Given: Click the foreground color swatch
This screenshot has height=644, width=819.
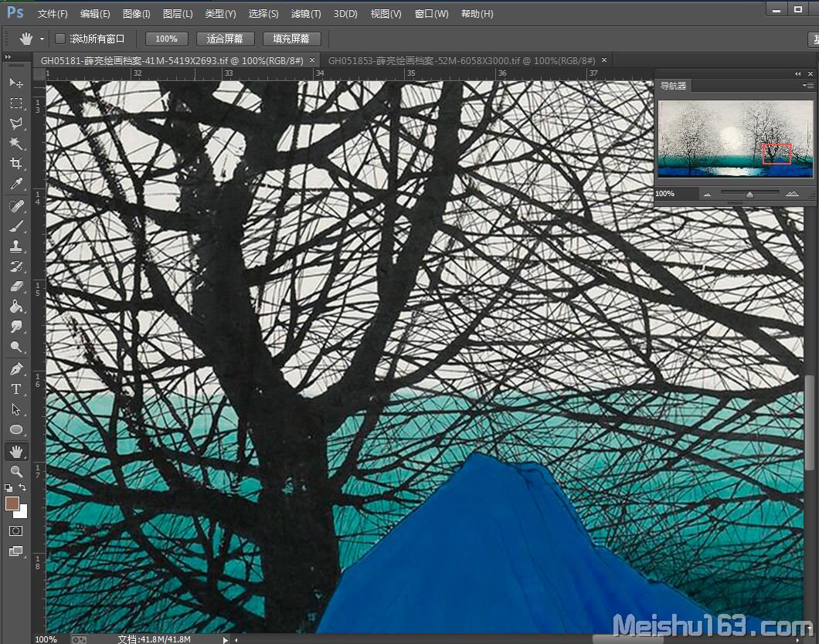Looking at the screenshot, I should pyautogui.click(x=12, y=503).
